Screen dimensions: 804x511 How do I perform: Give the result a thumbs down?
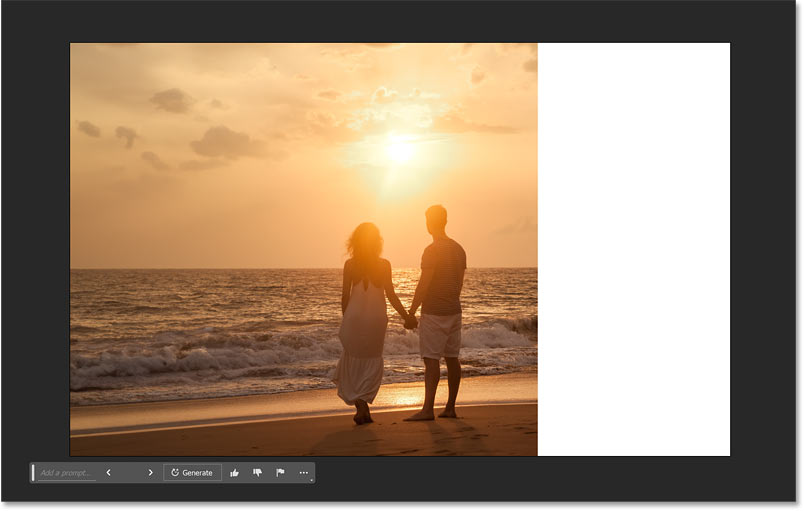[257, 473]
